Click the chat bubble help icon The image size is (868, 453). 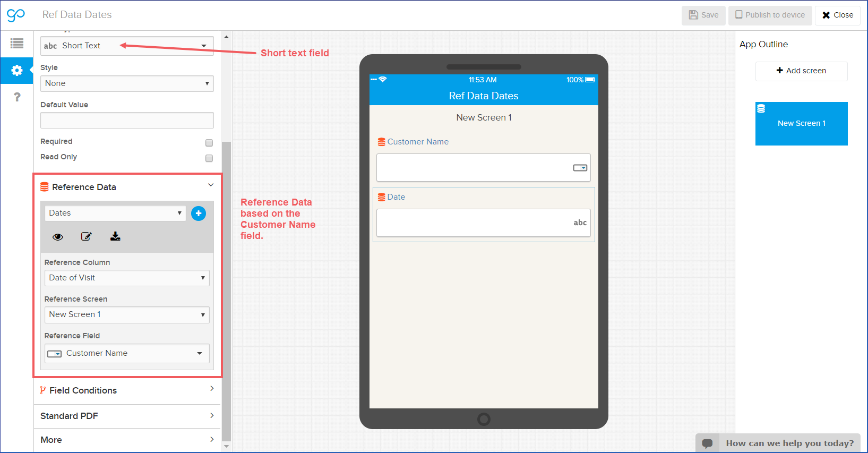pyautogui.click(x=707, y=443)
